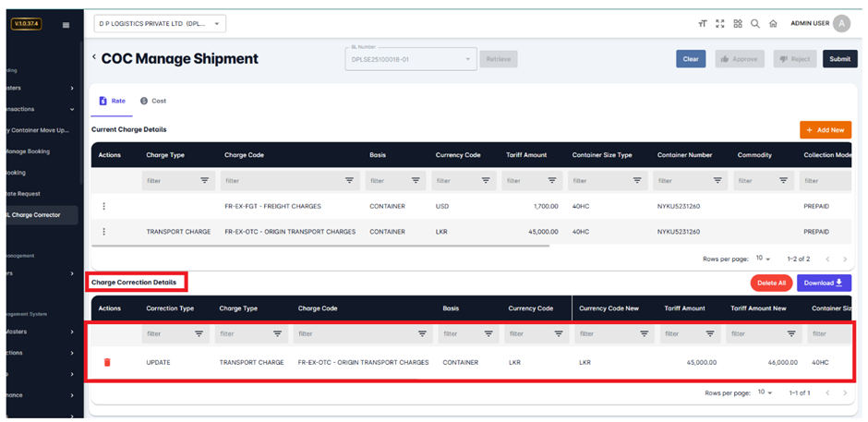Delete the UPDATE correction row trash icon

point(106,362)
